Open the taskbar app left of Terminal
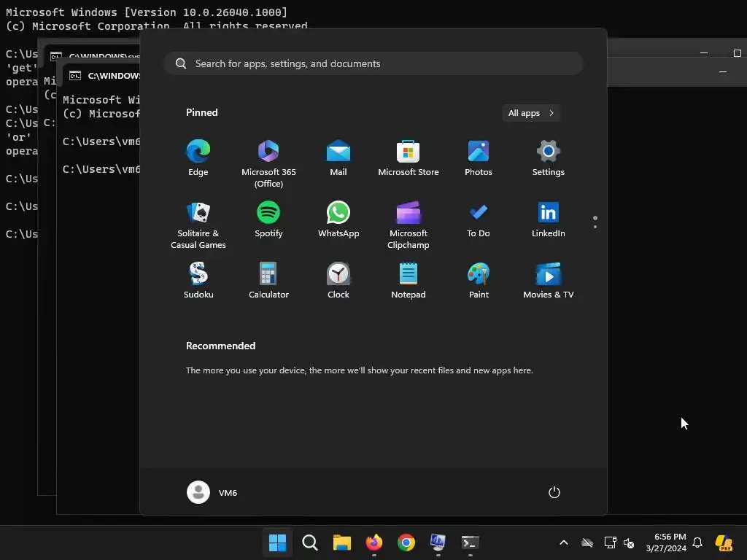 (438, 542)
